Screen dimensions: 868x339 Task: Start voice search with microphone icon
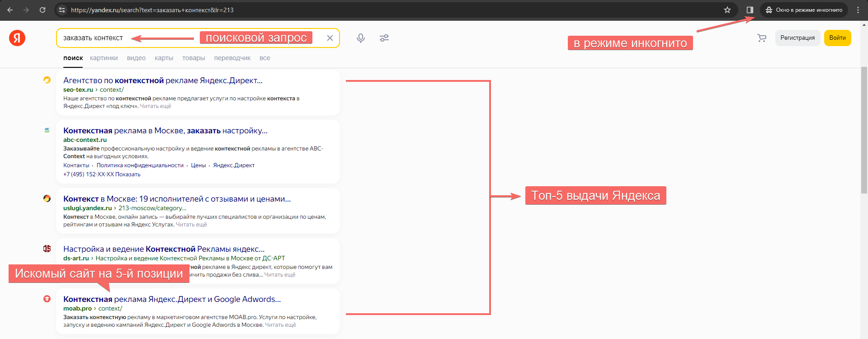click(x=361, y=38)
